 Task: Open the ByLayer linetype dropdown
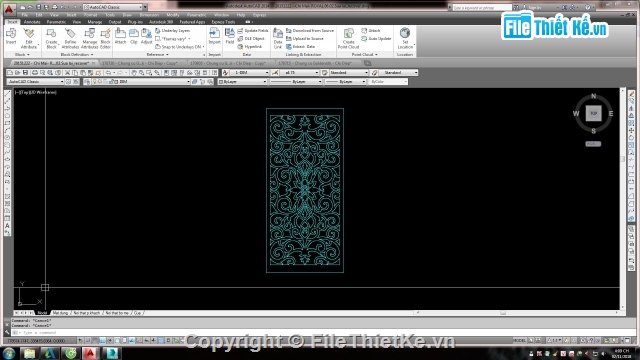click(296, 82)
